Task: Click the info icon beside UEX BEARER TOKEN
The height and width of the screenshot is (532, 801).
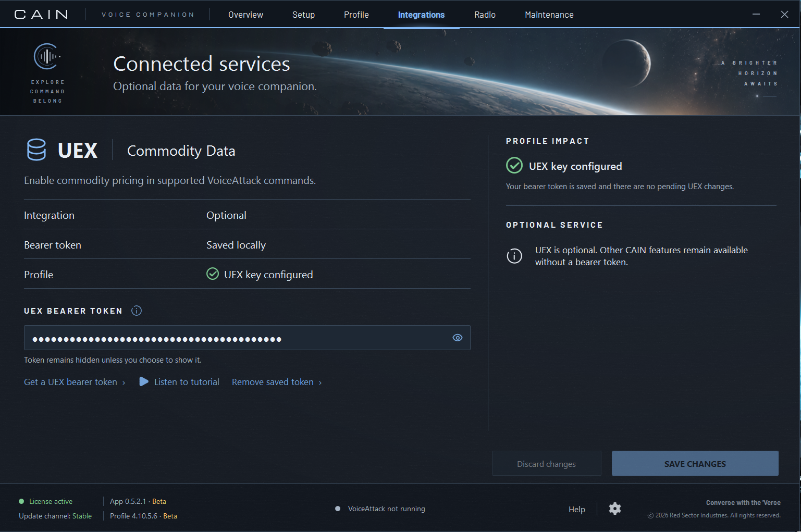Action: tap(137, 311)
